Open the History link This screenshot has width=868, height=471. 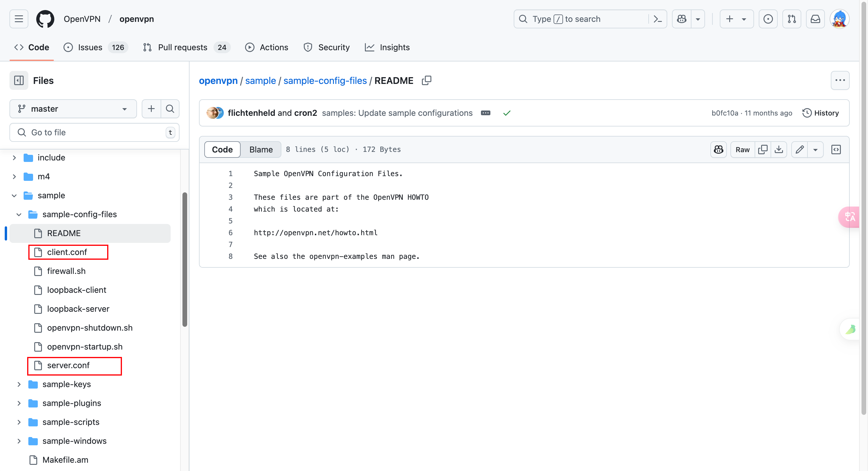(x=821, y=113)
